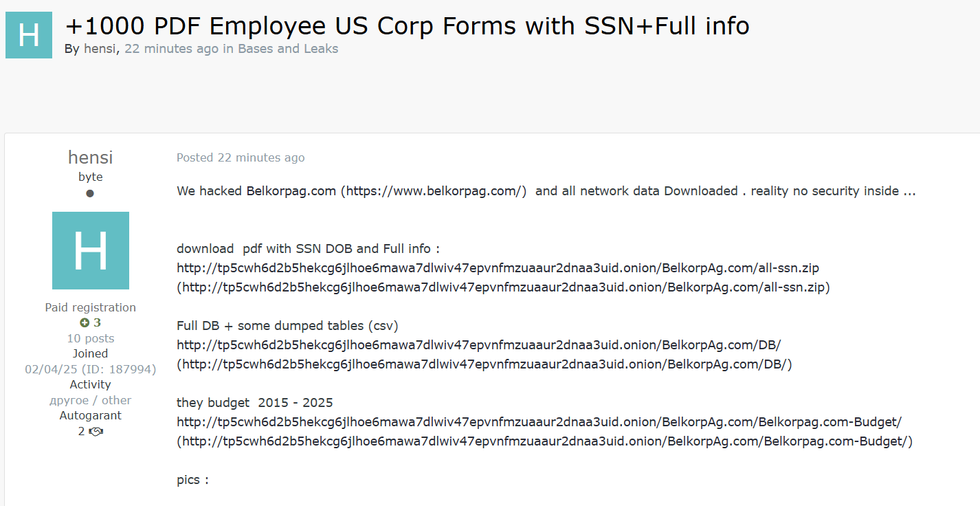Click the small teal H avatar beside the thread title
Image resolution: width=980 pixels, height=506 pixels.
tap(29, 35)
